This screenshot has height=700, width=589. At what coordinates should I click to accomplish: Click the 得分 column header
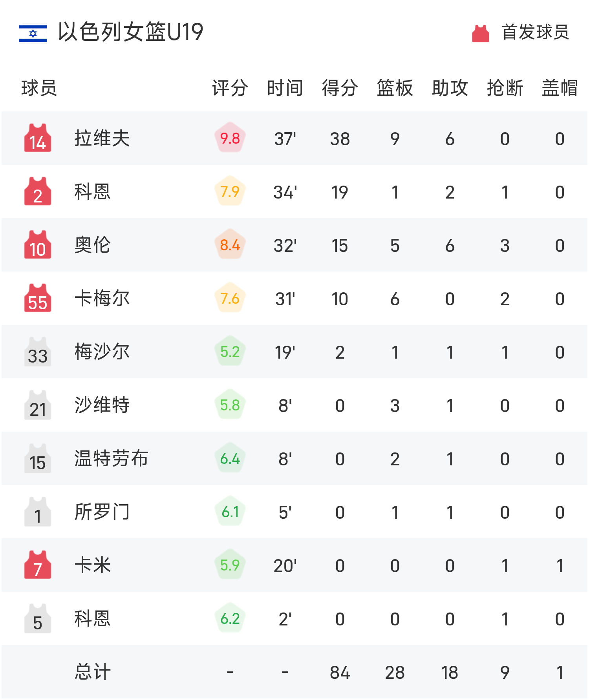[340, 87]
